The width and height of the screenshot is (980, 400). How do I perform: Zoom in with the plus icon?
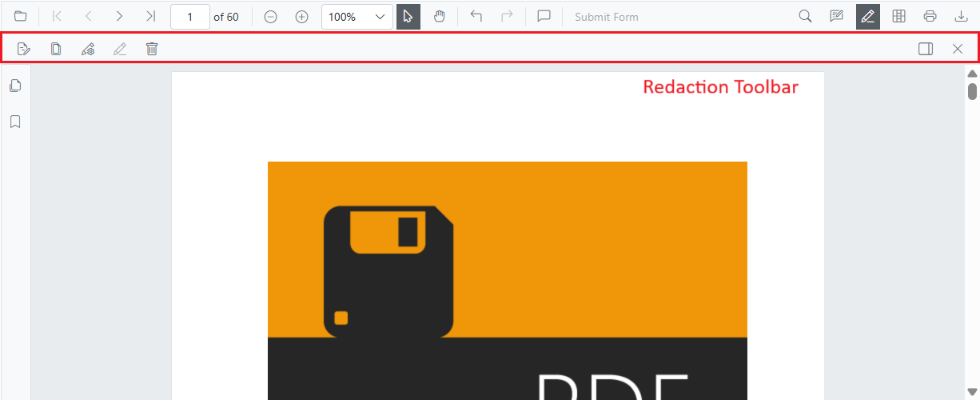(x=301, y=17)
